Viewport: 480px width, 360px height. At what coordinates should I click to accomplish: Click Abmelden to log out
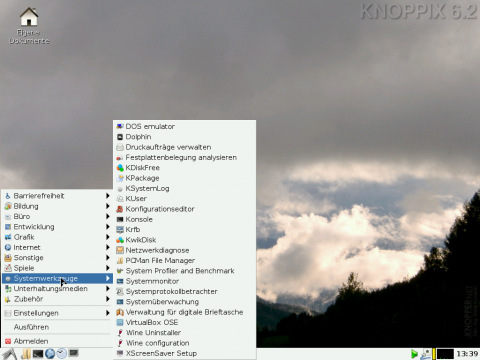[57, 341]
